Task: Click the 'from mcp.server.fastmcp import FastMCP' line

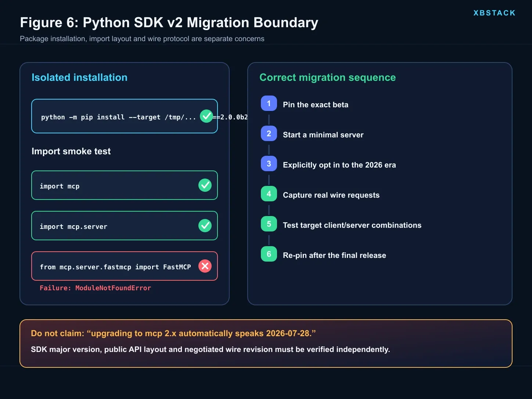Action: click(115, 267)
